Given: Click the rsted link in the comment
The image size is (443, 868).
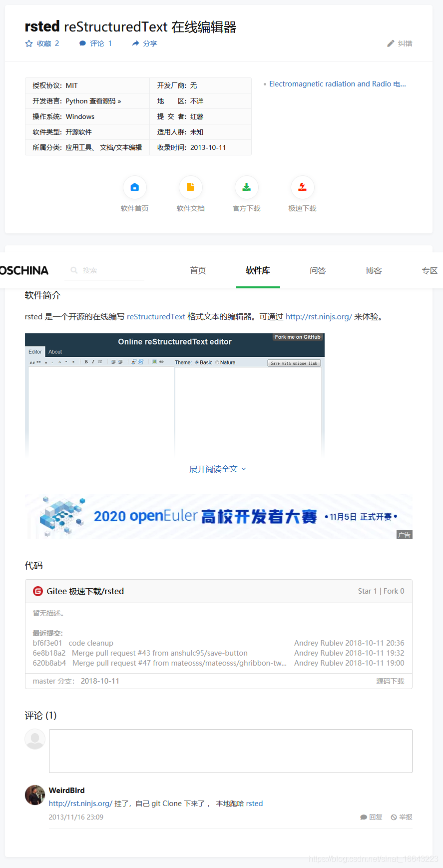Looking at the screenshot, I should (x=254, y=803).
